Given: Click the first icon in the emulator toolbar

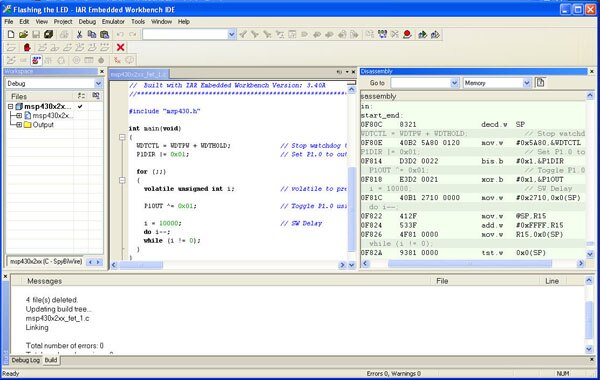Looking at the screenshot, I should click(x=11, y=60).
